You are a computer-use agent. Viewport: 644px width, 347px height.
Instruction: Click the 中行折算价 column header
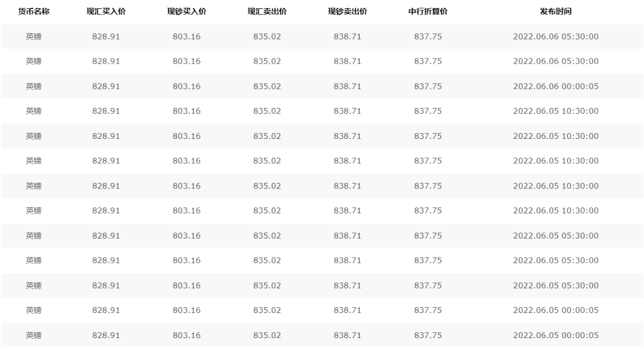tap(428, 11)
